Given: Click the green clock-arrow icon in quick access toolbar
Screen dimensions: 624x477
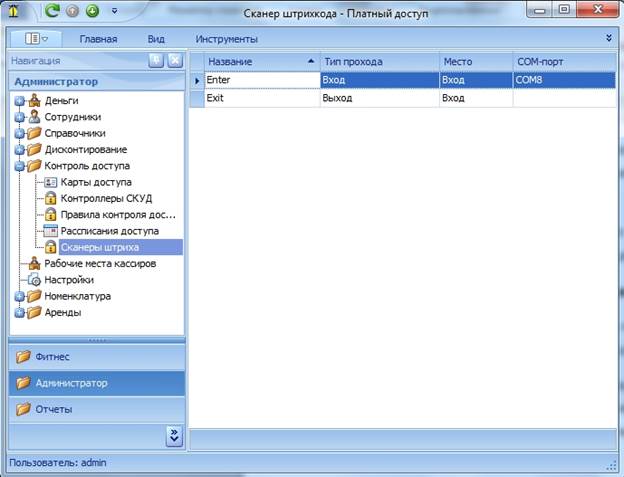Looking at the screenshot, I should (92, 12).
